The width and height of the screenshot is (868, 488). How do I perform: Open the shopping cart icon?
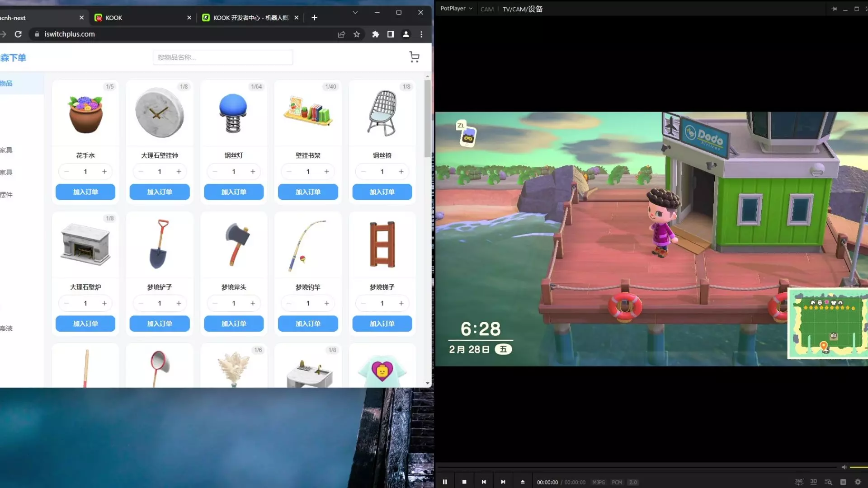tap(414, 57)
